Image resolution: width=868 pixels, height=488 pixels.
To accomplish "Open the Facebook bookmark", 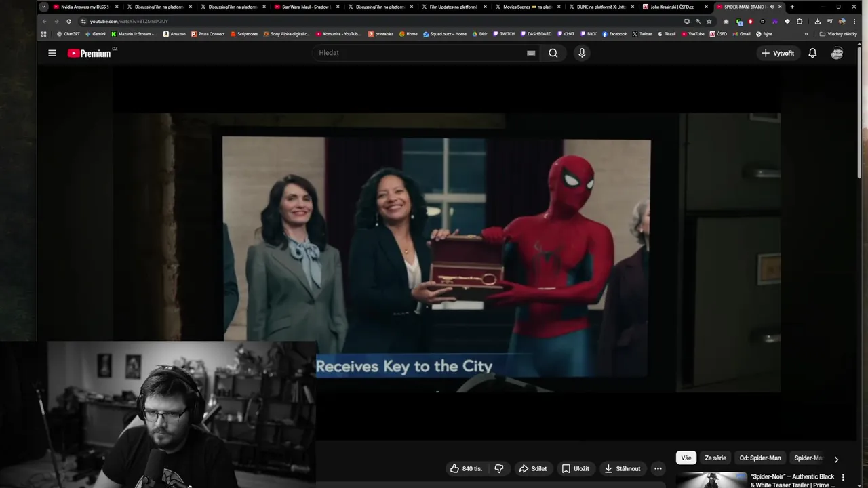I will coord(614,34).
